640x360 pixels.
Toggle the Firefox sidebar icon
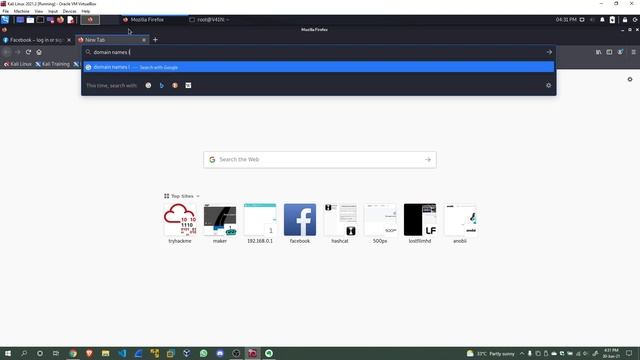[609, 52]
